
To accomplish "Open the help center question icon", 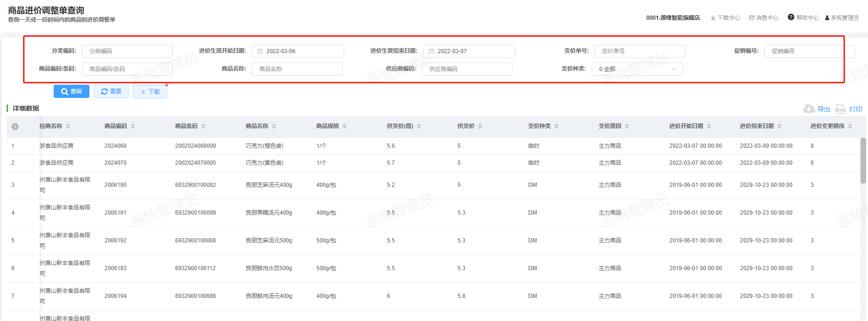I will 791,17.
